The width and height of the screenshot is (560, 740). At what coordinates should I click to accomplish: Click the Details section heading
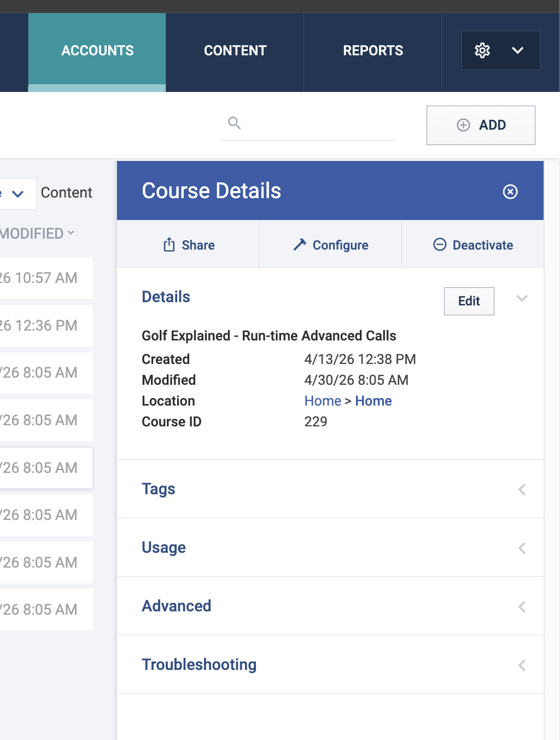click(x=166, y=297)
